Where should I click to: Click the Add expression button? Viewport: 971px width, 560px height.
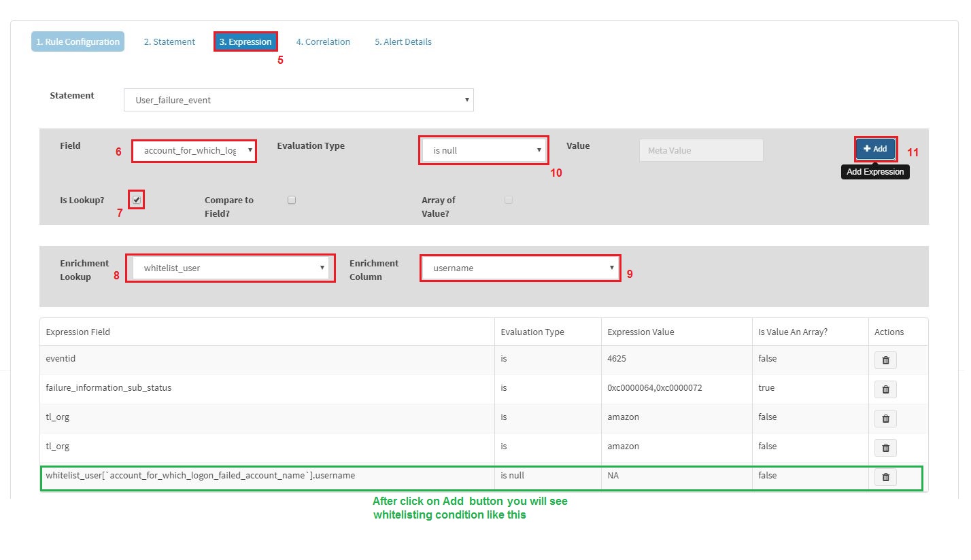pyautogui.click(x=875, y=149)
